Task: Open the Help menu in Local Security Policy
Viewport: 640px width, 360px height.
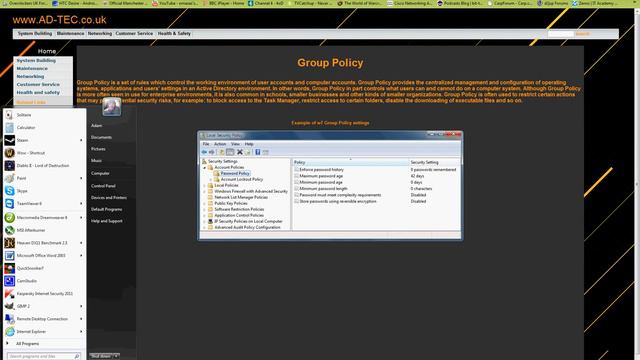Action: [249, 144]
